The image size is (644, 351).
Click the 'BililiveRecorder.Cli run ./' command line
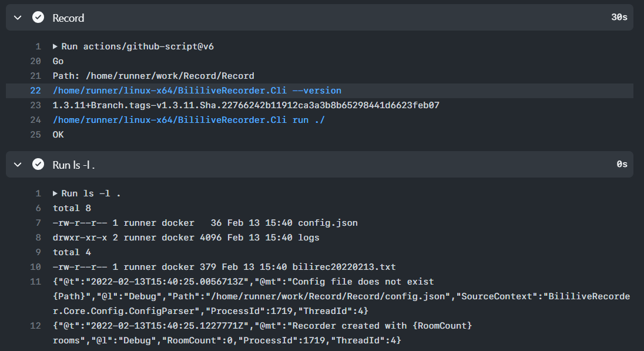coord(189,120)
